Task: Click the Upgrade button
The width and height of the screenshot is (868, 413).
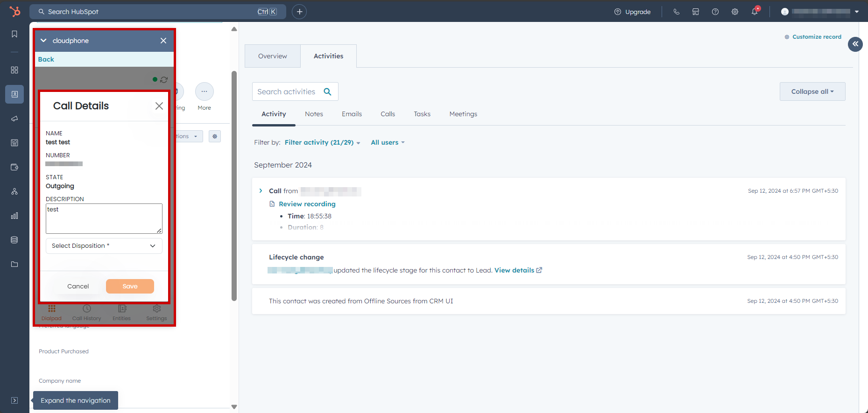Action: [x=632, y=12]
